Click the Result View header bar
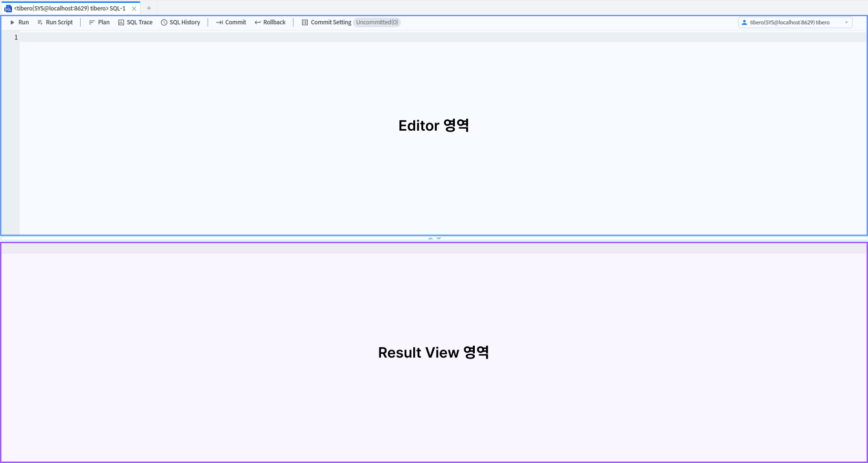This screenshot has height=463, width=868. 433,248
